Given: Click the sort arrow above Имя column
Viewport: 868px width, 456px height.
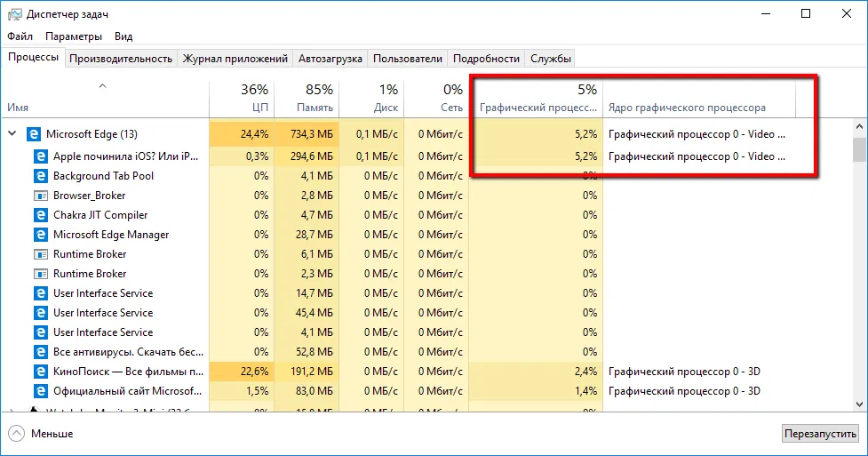Looking at the screenshot, I should [x=102, y=86].
